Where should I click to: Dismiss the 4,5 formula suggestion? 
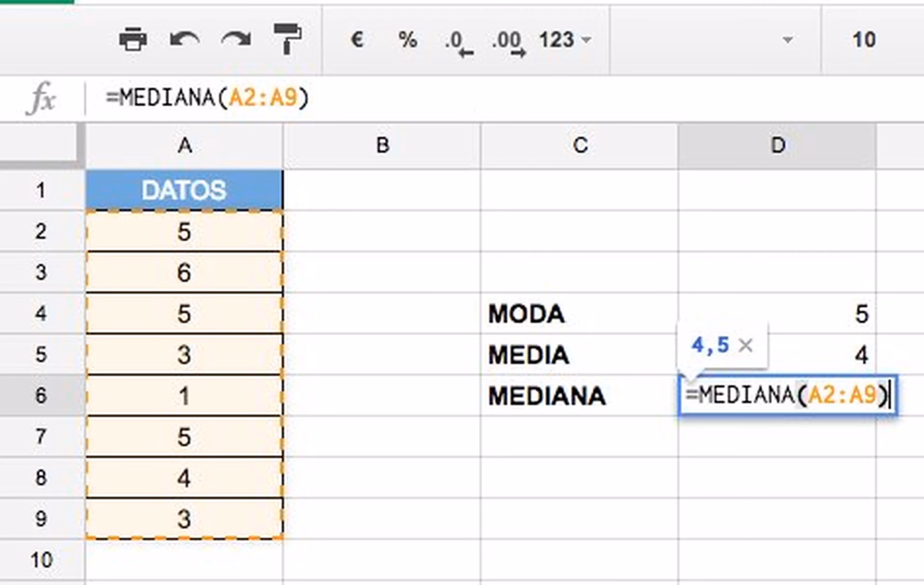[745, 345]
